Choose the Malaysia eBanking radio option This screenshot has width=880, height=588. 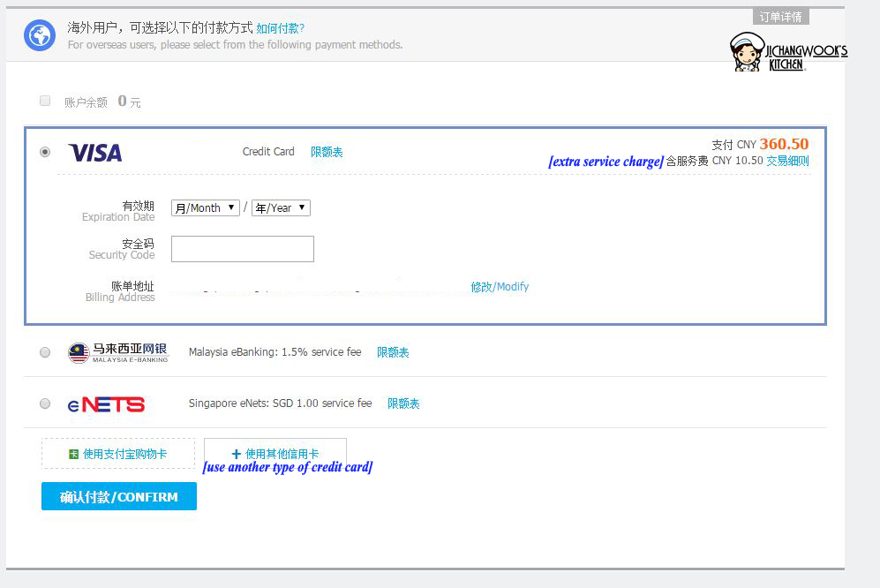point(45,352)
